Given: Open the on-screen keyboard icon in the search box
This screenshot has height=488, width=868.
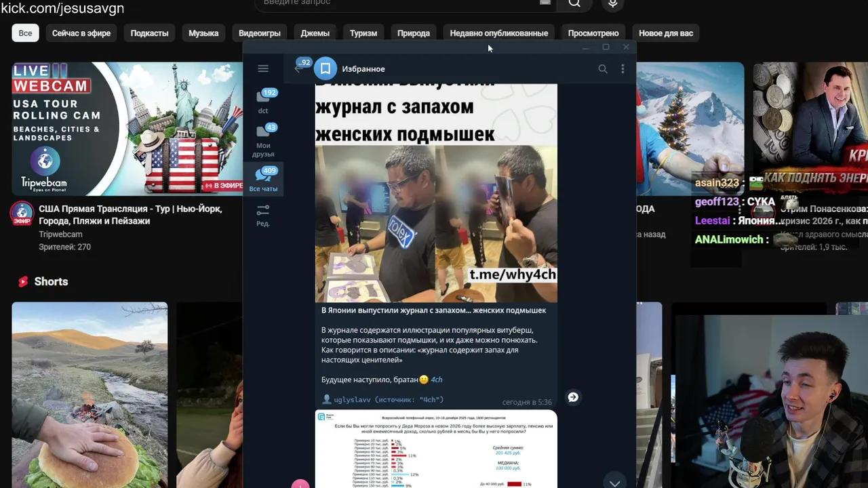Looking at the screenshot, I should coord(545,3).
